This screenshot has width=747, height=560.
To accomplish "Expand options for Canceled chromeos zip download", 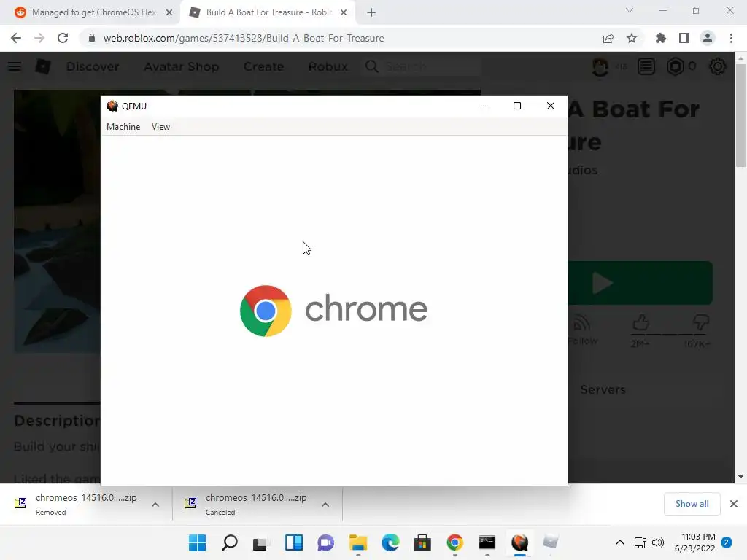I will click(325, 505).
